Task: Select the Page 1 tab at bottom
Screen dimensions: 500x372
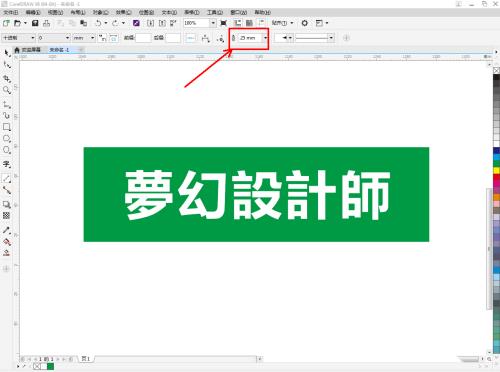Action: 86,359
